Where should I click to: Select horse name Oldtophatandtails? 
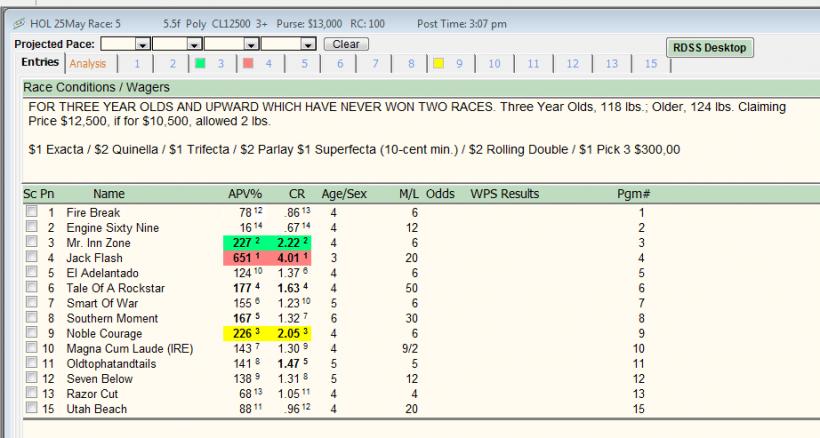111,364
